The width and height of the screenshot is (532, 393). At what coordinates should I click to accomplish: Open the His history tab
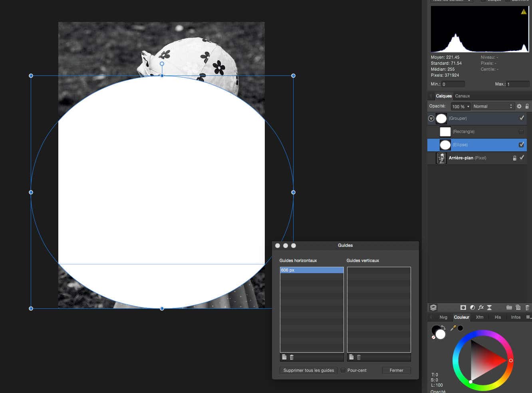[x=498, y=317]
